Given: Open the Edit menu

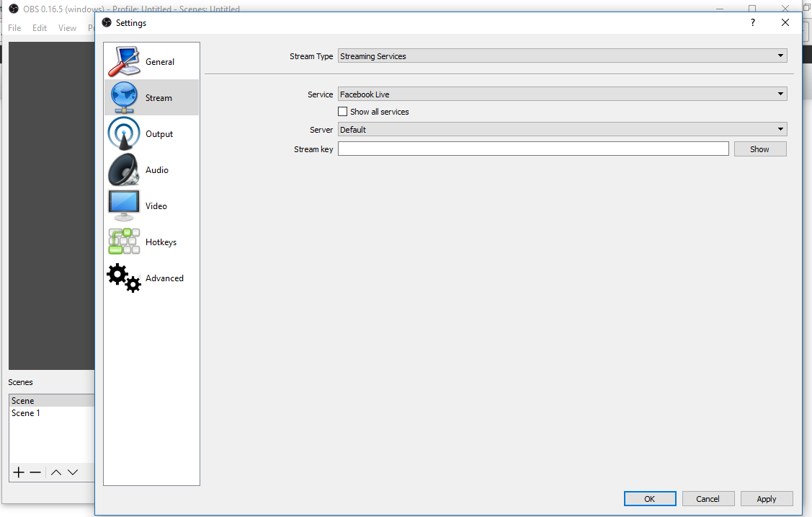Looking at the screenshot, I should [x=40, y=28].
